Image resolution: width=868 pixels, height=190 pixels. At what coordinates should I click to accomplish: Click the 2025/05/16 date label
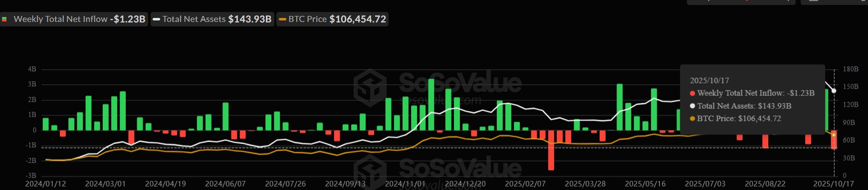coord(645,184)
